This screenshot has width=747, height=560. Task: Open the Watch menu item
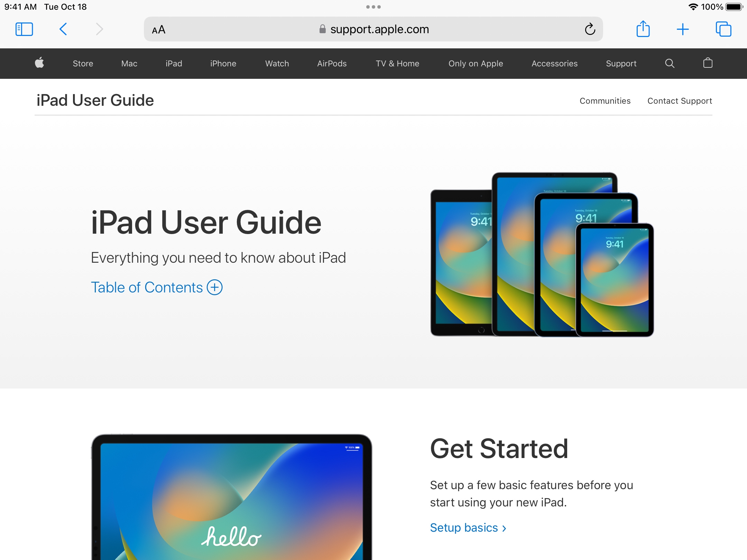point(277,64)
